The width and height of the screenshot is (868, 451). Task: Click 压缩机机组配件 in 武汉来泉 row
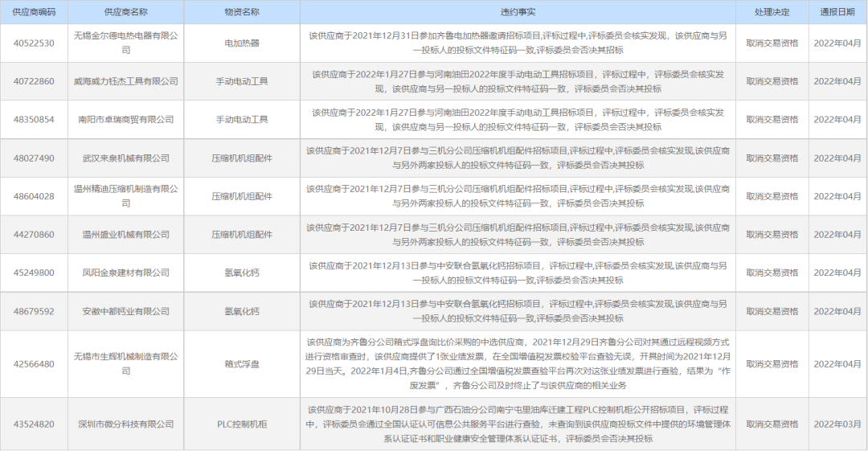pos(242,158)
